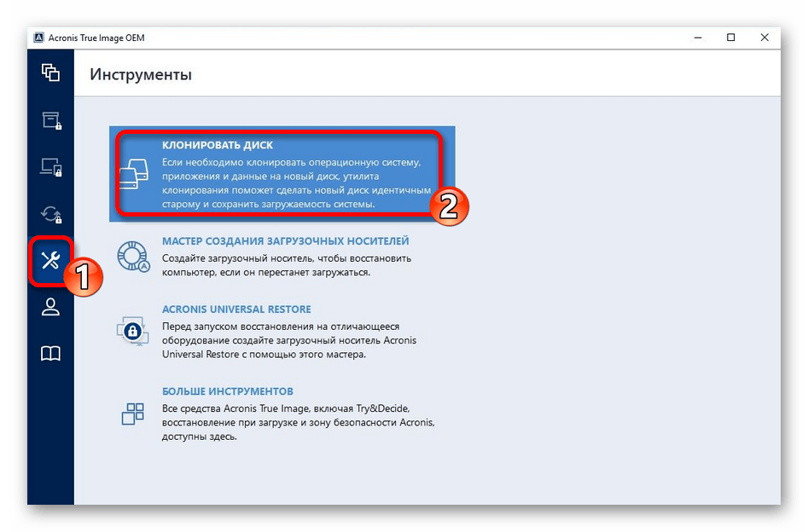Viewport: 808px width, 532px height.
Task: Click the Universal Restore lock icon
Action: point(132,331)
